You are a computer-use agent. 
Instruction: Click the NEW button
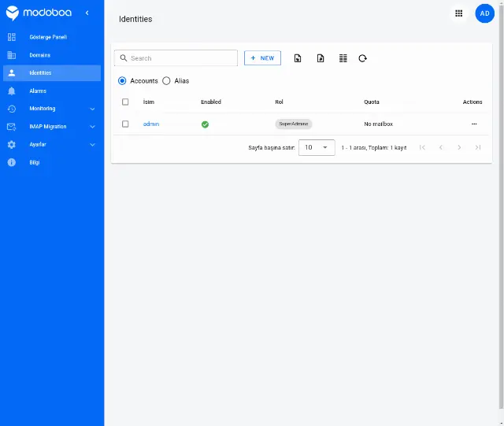pyautogui.click(x=262, y=57)
